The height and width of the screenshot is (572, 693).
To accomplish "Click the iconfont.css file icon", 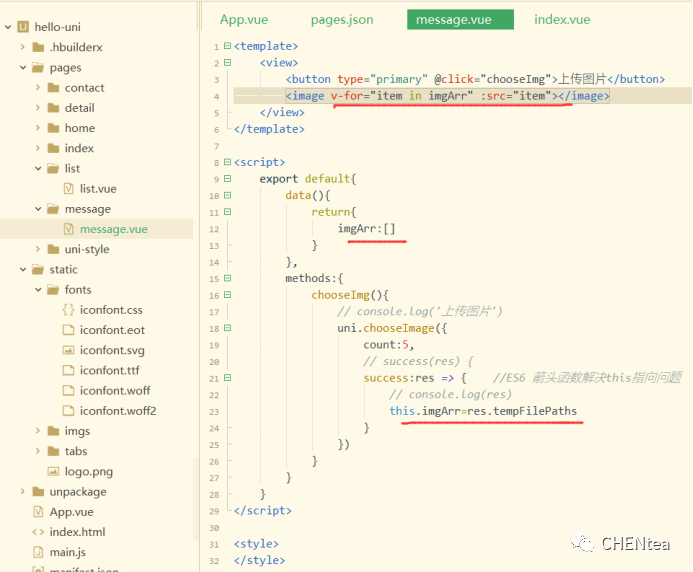I will pyautogui.click(x=68, y=310).
